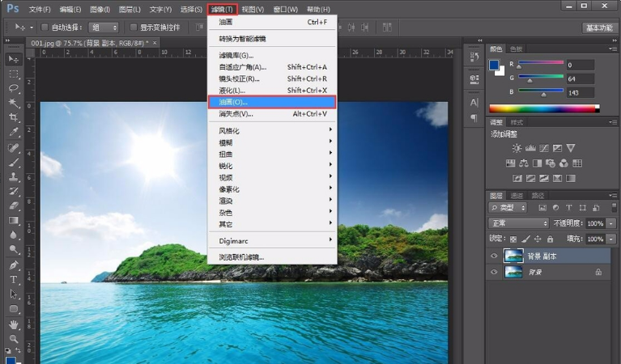The height and width of the screenshot is (364, 621).
Task: Select the Crop tool
Action: [14, 117]
